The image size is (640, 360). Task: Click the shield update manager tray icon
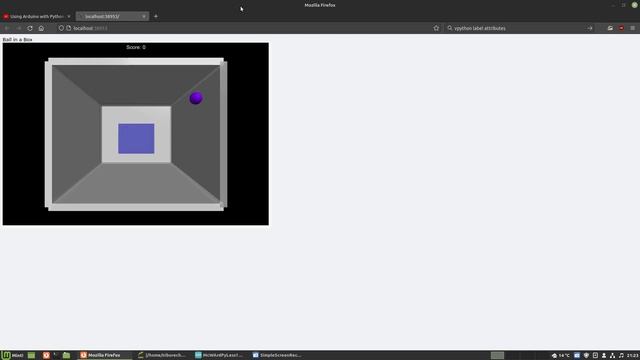pyautogui.click(x=586, y=355)
